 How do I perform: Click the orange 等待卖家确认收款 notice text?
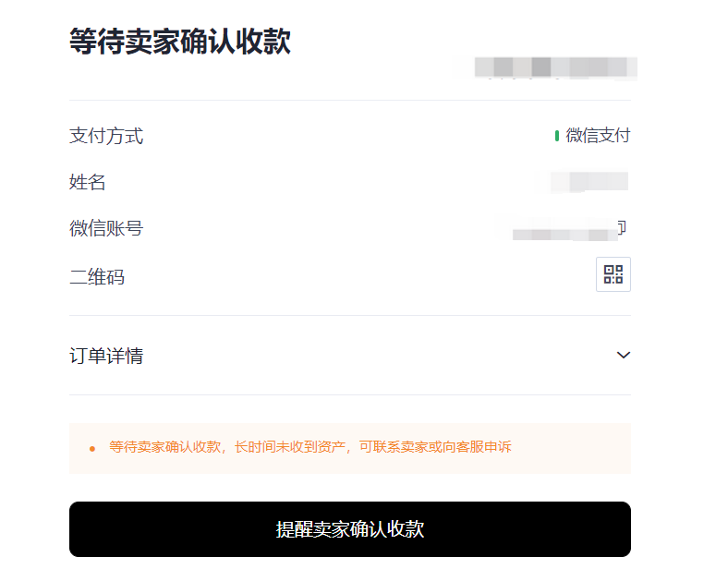pyautogui.click(x=165, y=447)
